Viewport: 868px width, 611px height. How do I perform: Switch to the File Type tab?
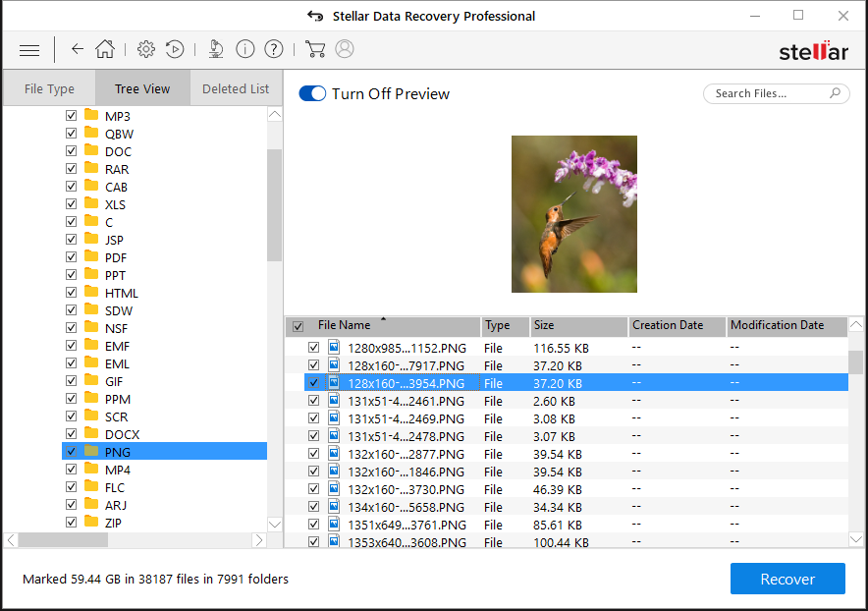point(49,88)
